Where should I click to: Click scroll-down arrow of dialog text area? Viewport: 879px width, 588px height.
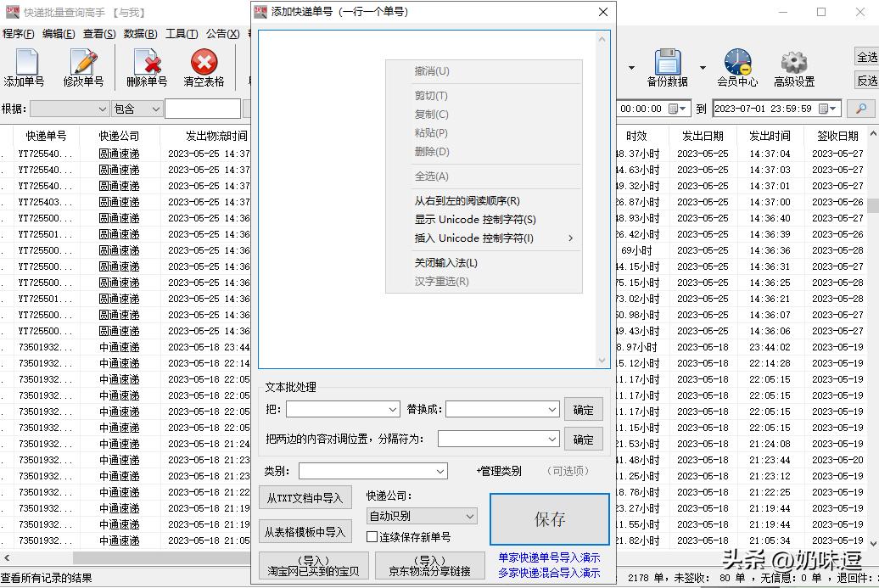602,361
